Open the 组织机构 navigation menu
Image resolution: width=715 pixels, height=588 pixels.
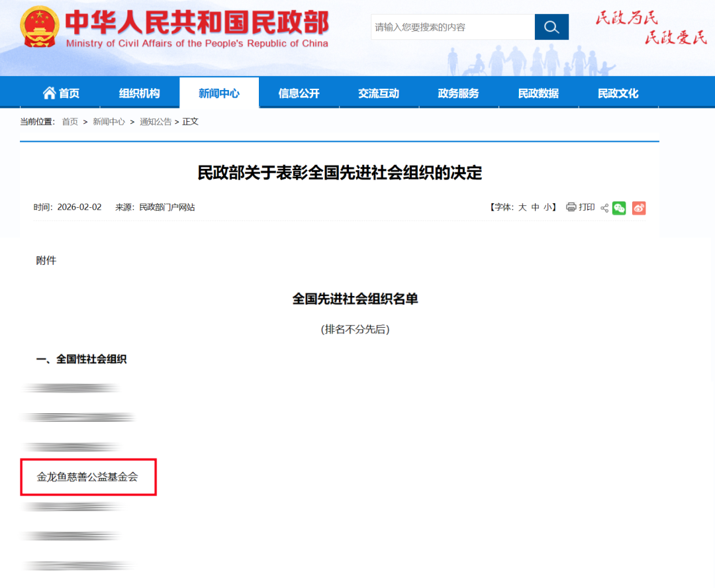coord(139,93)
